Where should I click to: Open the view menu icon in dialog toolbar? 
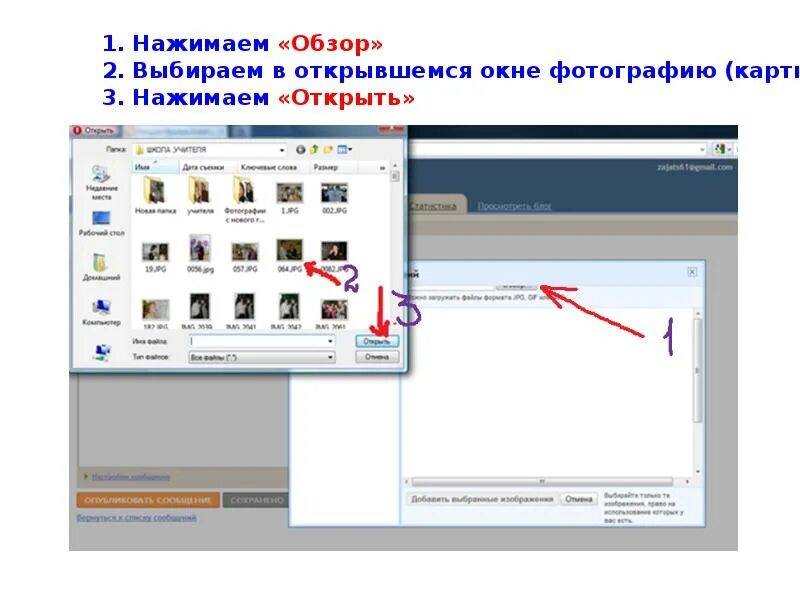[x=344, y=149]
